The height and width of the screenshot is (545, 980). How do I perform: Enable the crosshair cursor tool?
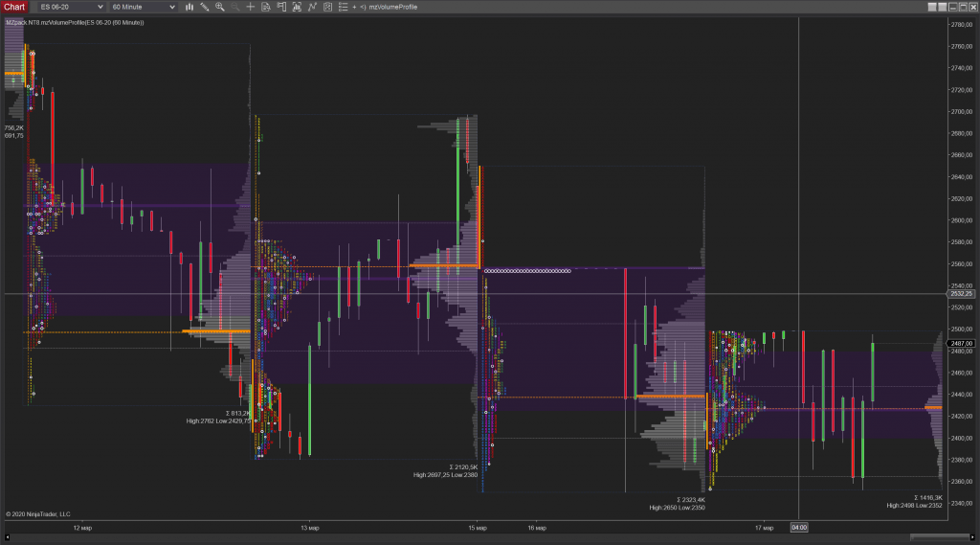pos(251,7)
